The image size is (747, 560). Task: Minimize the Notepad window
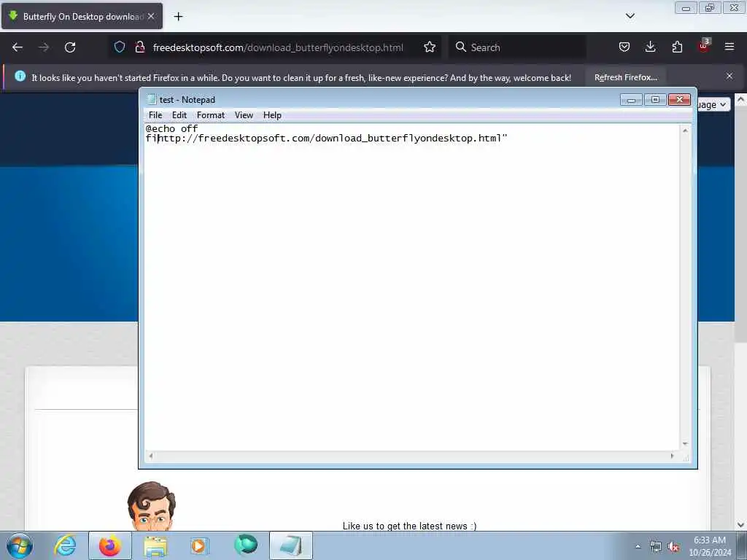631,99
